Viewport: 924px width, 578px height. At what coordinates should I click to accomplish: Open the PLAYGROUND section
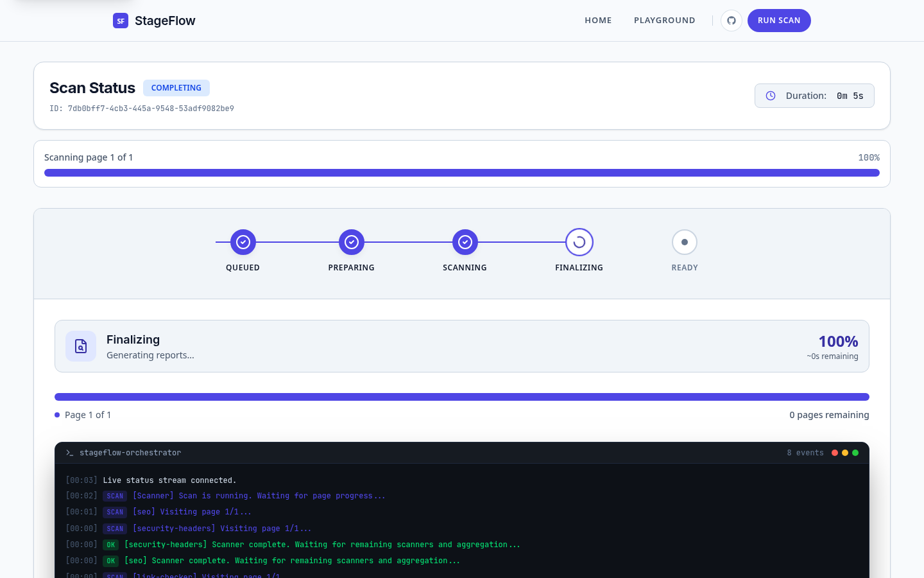665,20
